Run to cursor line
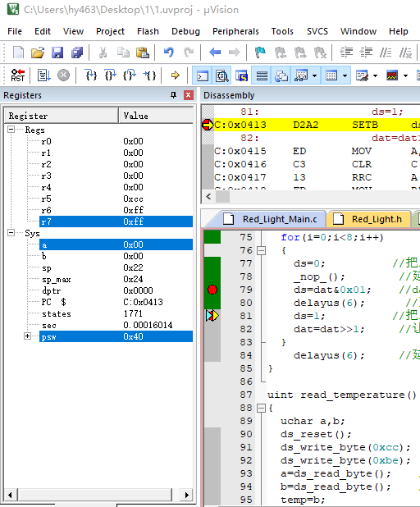 click(149, 75)
